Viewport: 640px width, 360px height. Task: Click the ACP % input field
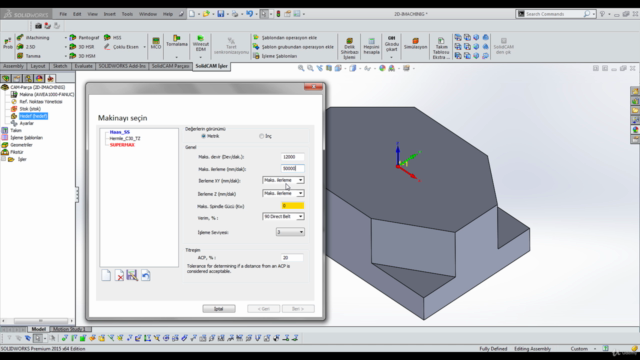[292, 258]
